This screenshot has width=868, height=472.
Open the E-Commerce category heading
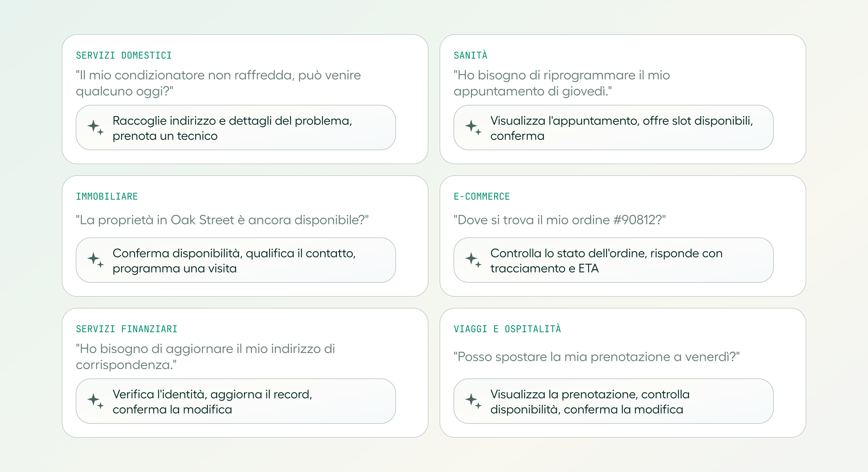click(x=481, y=197)
